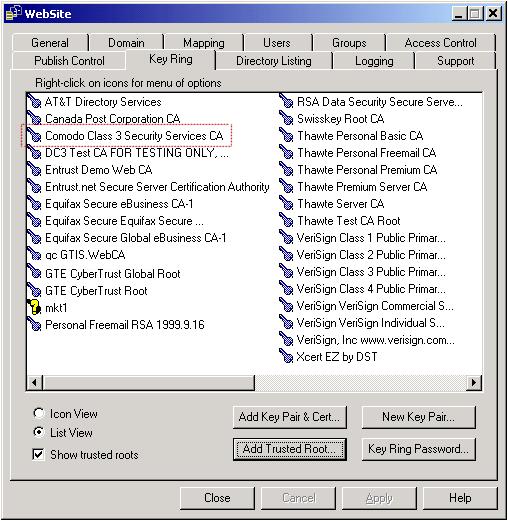The image size is (508, 521).
Task: Uncheck Show trusted roots checkbox
Action: [38, 454]
